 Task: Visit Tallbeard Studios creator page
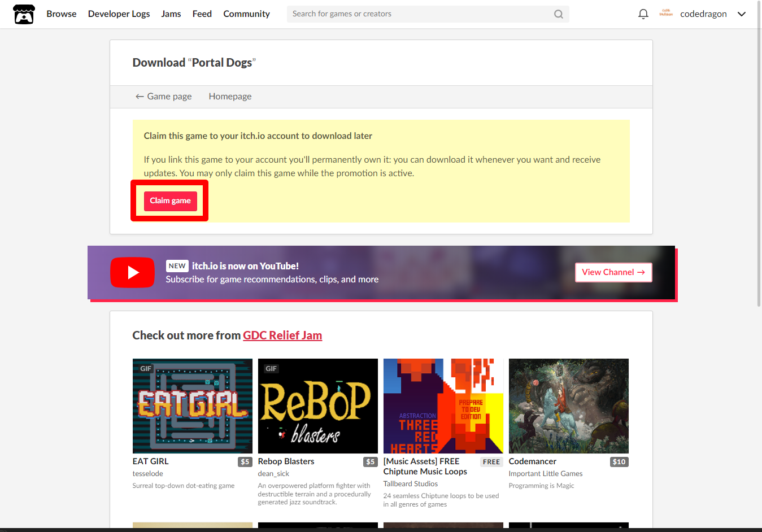411,484
